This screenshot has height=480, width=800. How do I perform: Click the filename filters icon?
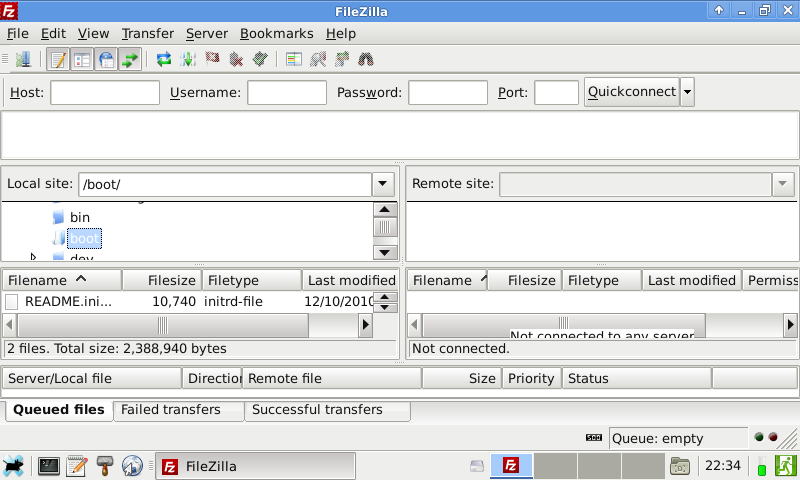[293, 59]
